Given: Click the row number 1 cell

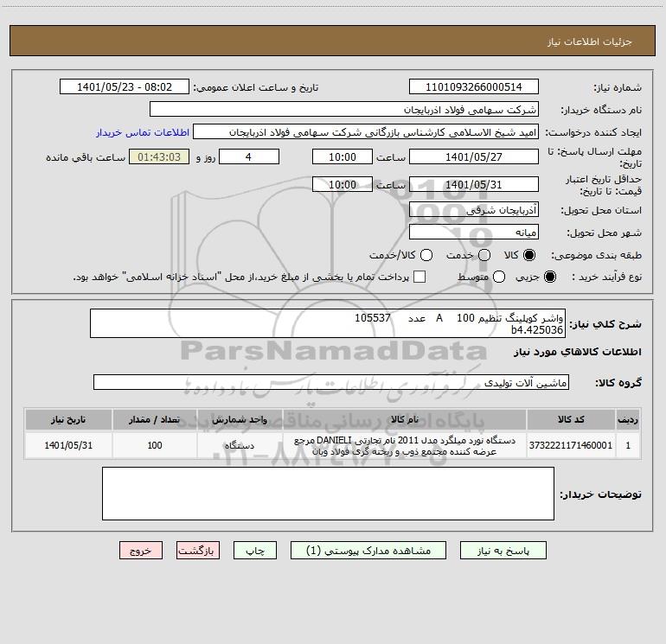Looking at the screenshot, I should click(x=628, y=445).
